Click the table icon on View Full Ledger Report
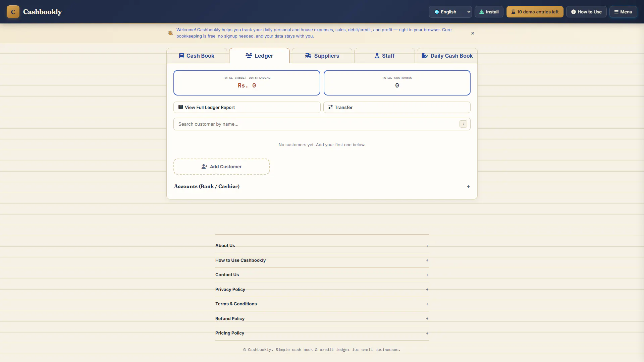This screenshot has width=644, height=362. click(181, 107)
